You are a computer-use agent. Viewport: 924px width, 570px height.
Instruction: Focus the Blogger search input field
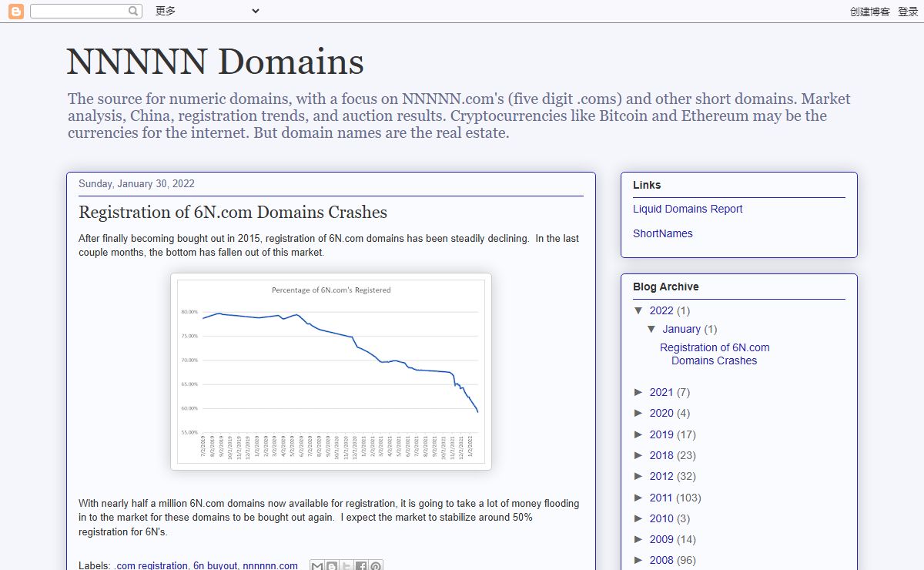[x=79, y=12]
